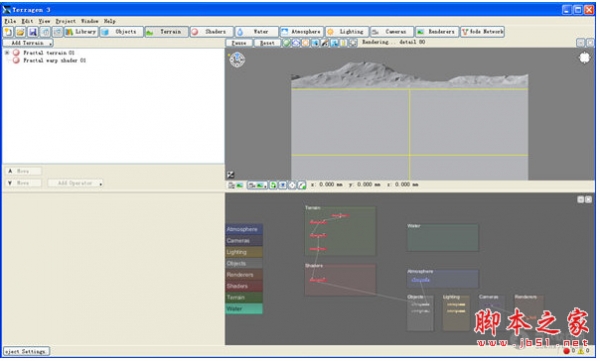Click the crosshair target icon below preview
Viewport: 600px width, 361px height.
292,186
